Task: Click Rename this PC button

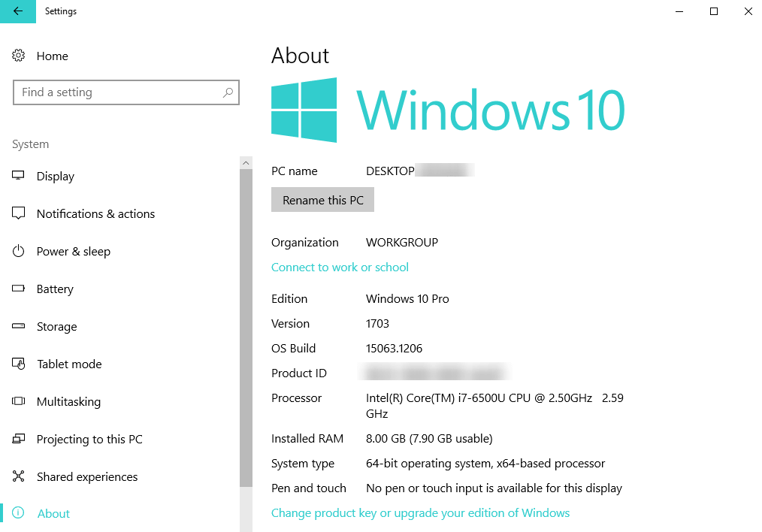Action: click(x=322, y=200)
